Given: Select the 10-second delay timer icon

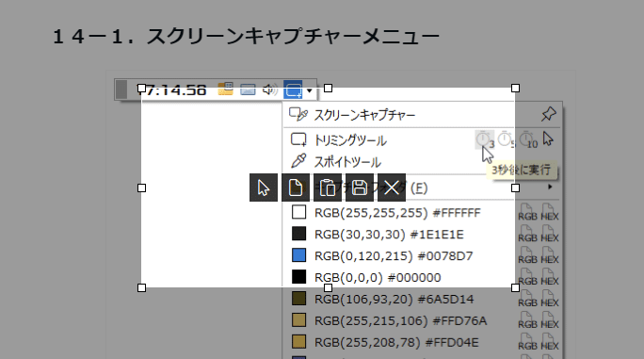Looking at the screenshot, I should [x=528, y=139].
